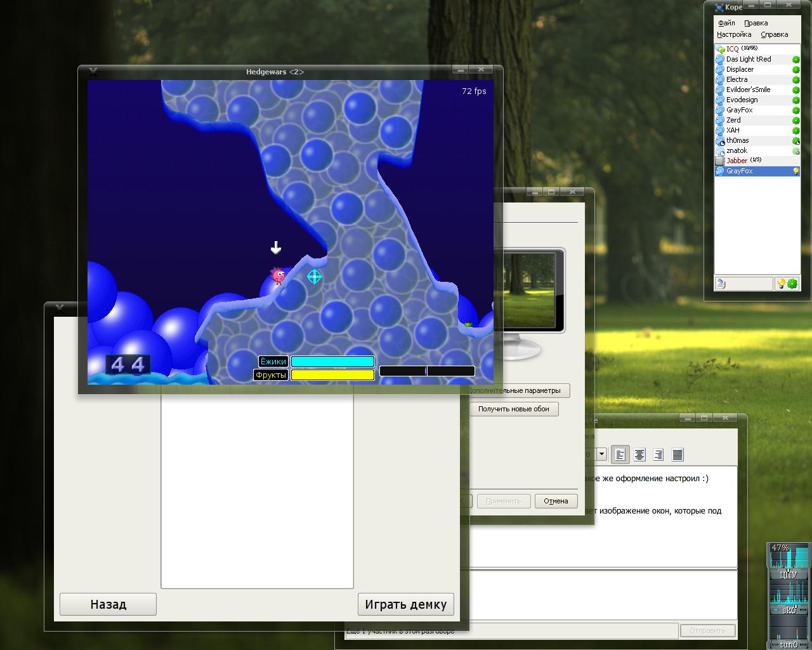812x650 pixels.
Task: Open the Настройка menu
Action: click(x=734, y=34)
